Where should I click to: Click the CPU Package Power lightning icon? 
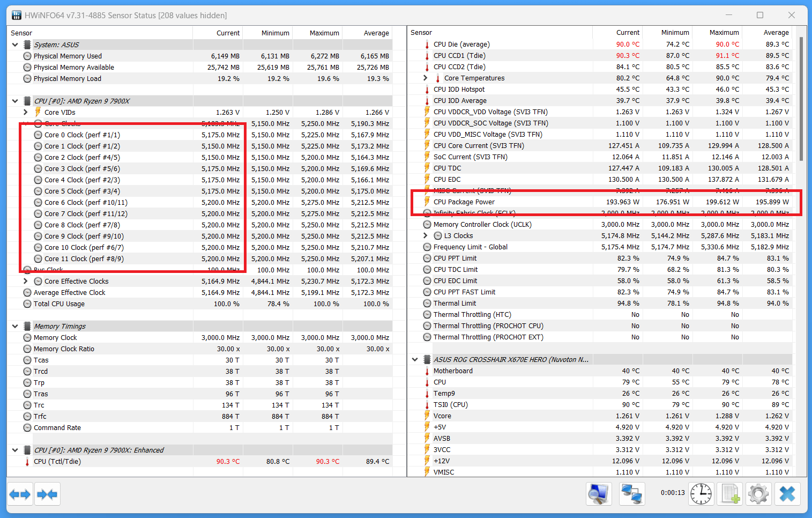[x=427, y=202]
